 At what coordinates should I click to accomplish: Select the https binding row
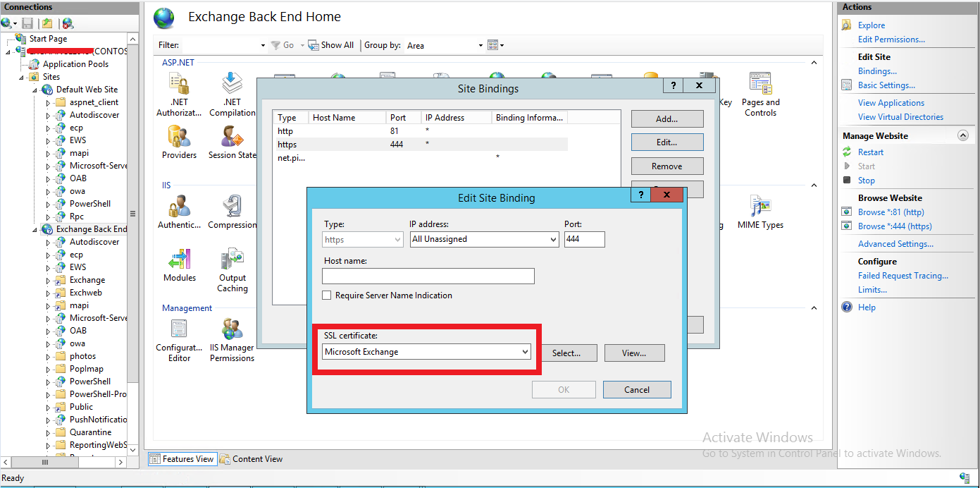point(423,144)
